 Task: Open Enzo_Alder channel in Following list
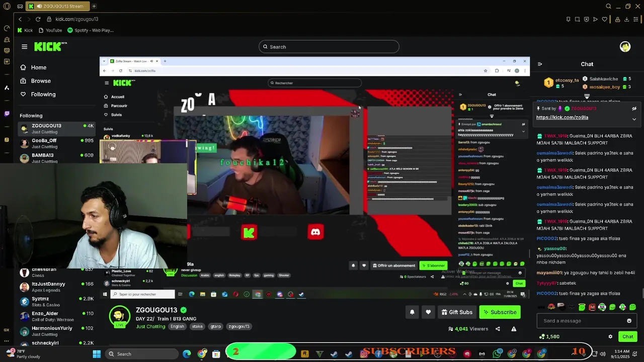56,316
